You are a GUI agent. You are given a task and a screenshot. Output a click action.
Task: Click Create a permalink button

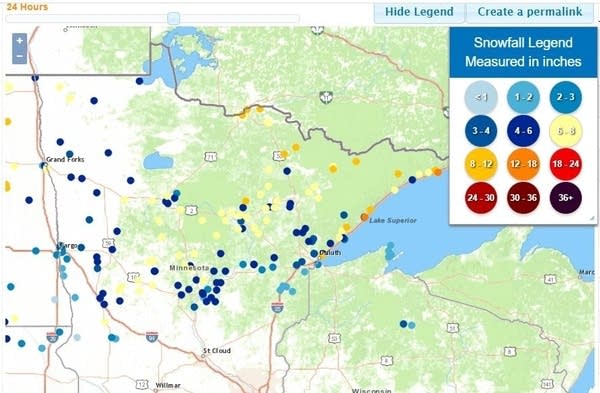[x=530, y=11]
